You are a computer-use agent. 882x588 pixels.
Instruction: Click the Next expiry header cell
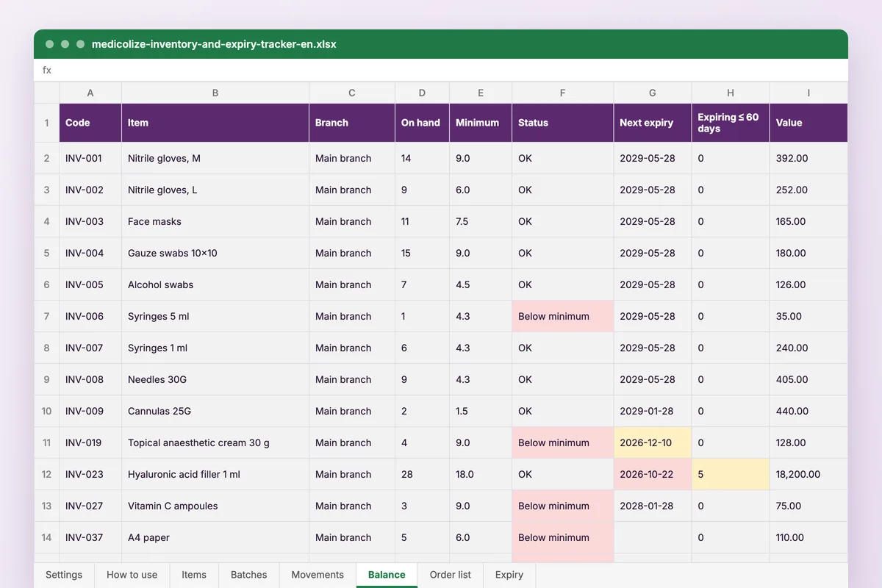653,123
